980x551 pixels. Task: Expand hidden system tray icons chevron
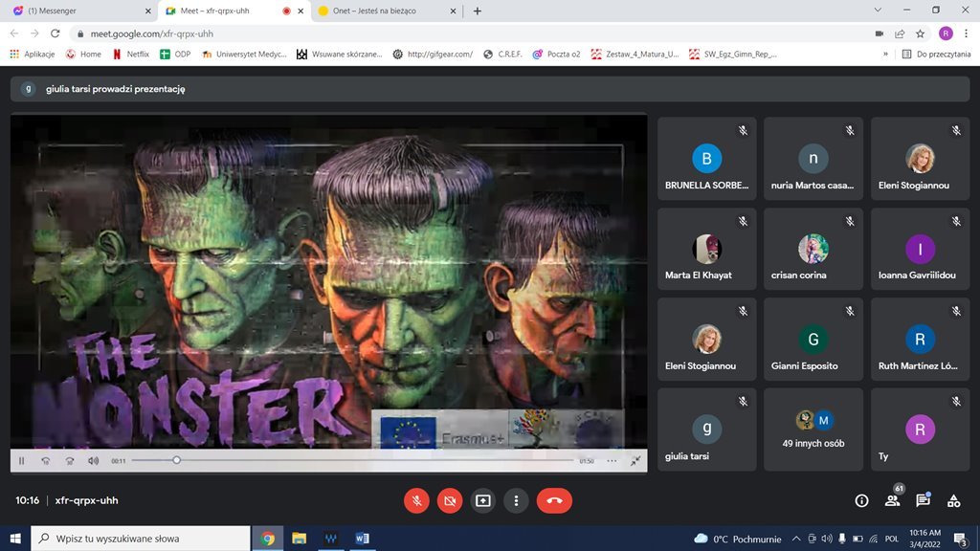coord(796,539)
